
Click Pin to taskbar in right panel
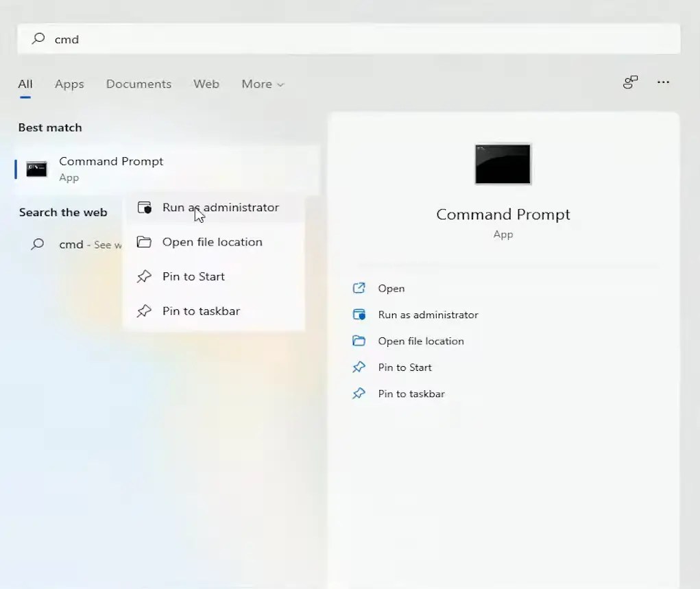(410, 394)
